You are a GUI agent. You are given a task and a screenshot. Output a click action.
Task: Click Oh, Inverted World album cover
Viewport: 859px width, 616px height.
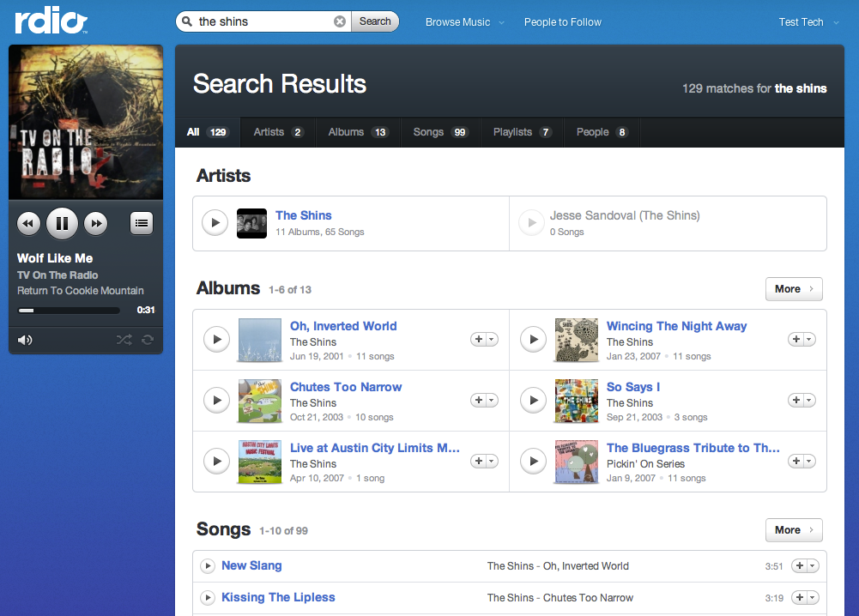[x=260, y=340]
